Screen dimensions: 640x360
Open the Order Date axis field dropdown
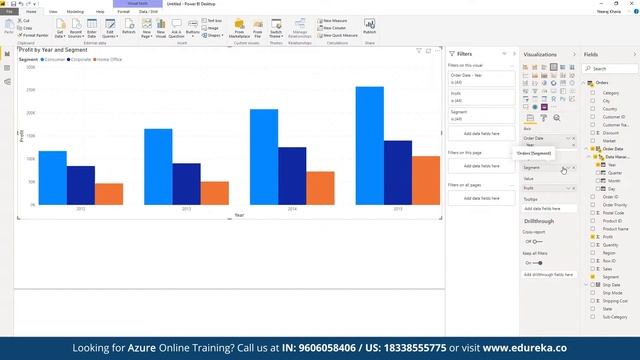click(x=568, y=138)
